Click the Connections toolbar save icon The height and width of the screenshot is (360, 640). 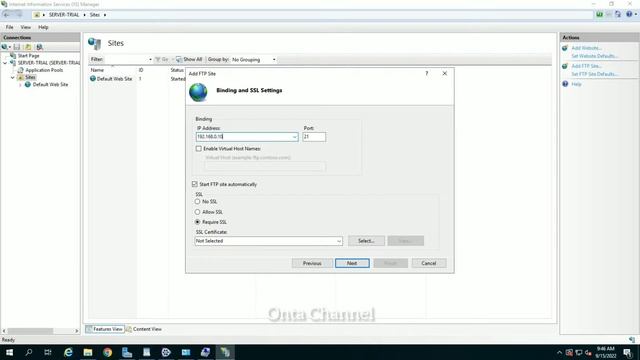pos(17,47)
